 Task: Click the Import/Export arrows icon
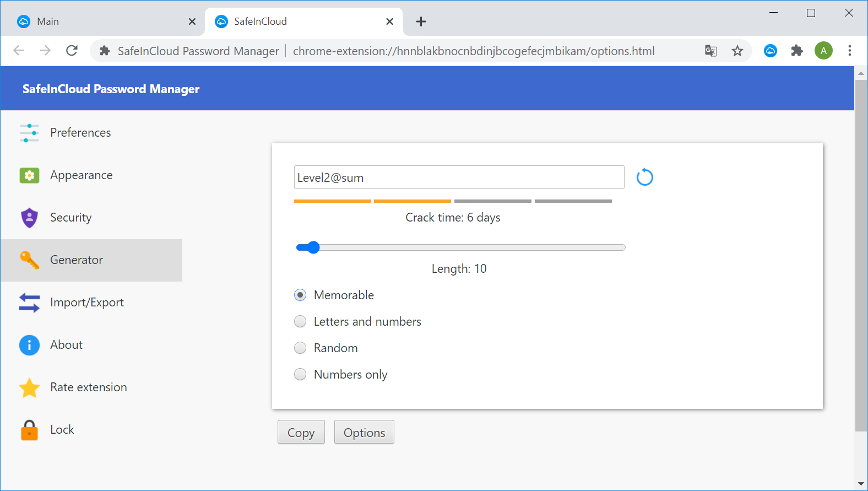[x=29, y=303]
